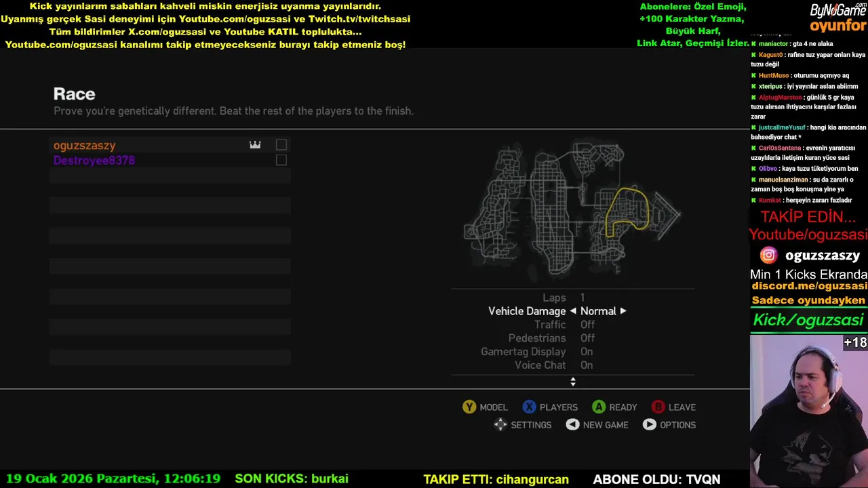Click the Race mode title

[x=75, y=94]
